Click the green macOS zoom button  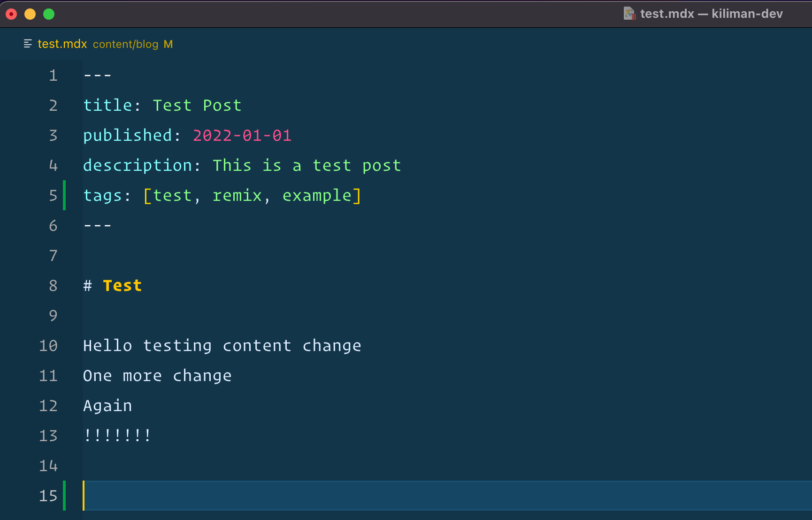(x=49, y=14)
